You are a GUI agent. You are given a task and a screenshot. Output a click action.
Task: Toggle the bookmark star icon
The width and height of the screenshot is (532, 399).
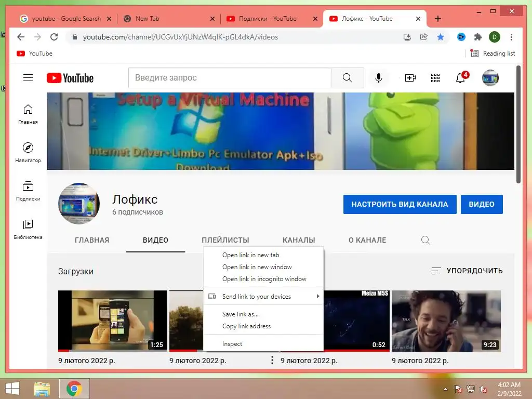click(441, 37)
